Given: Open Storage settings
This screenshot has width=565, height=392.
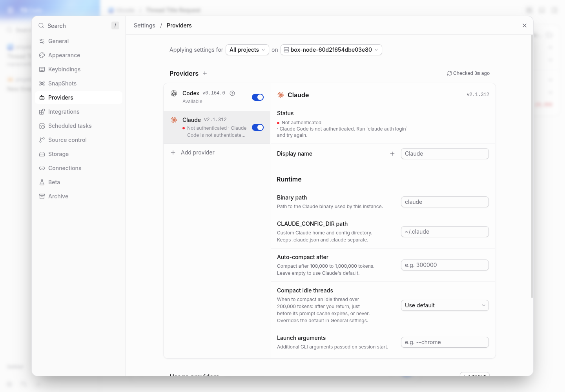Looking at the screenshot, I should 78,154.
